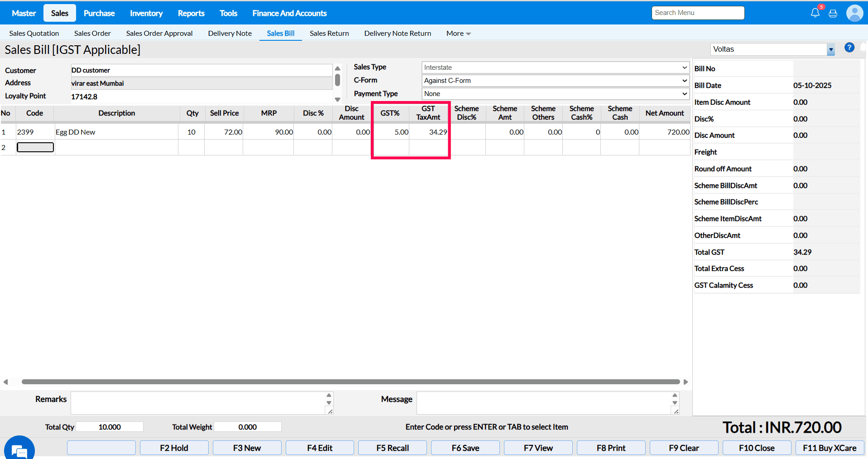Viewport: 868px width, 459px height.
Task: Open the Inventory menu
Action: [x=146, y=13]
